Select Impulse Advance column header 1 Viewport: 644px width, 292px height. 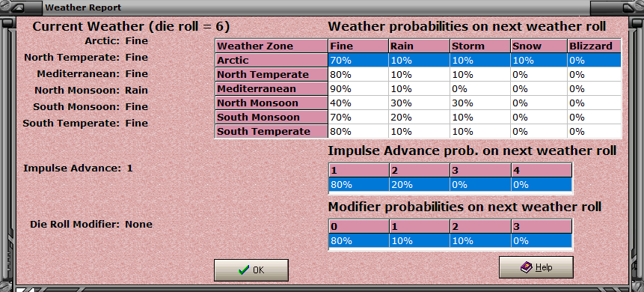point(359,170)
